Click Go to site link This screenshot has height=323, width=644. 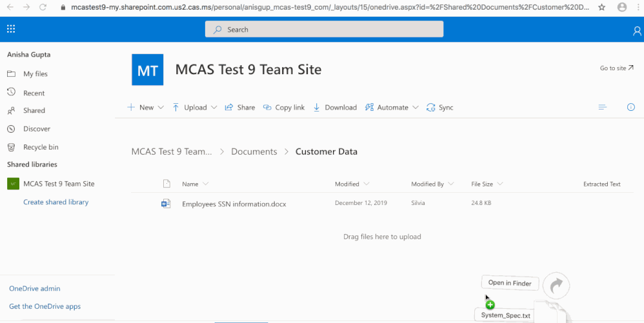pos(616,68)
